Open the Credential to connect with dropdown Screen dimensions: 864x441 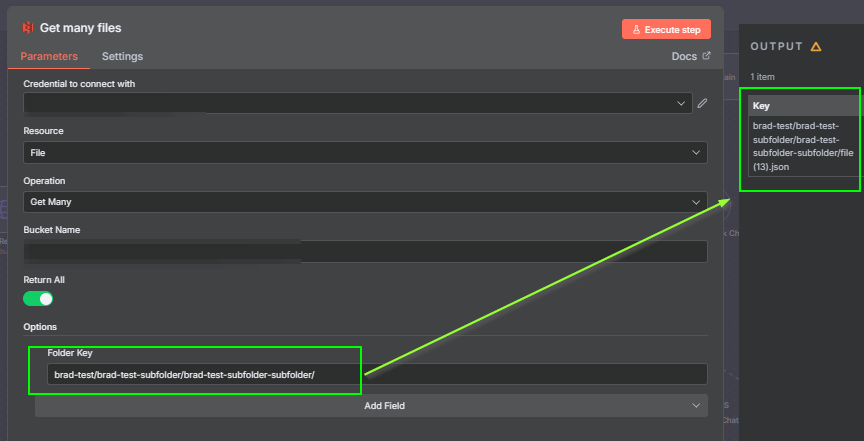355,103
